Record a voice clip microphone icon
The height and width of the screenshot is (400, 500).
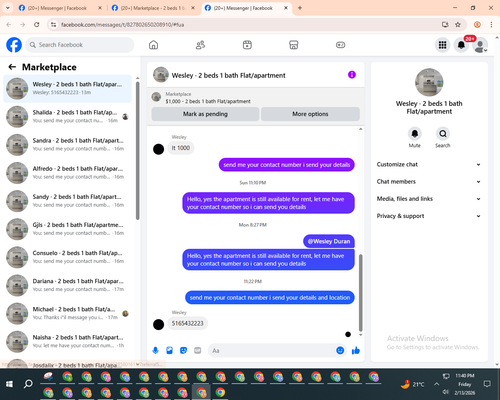click(x=155, y=350)
